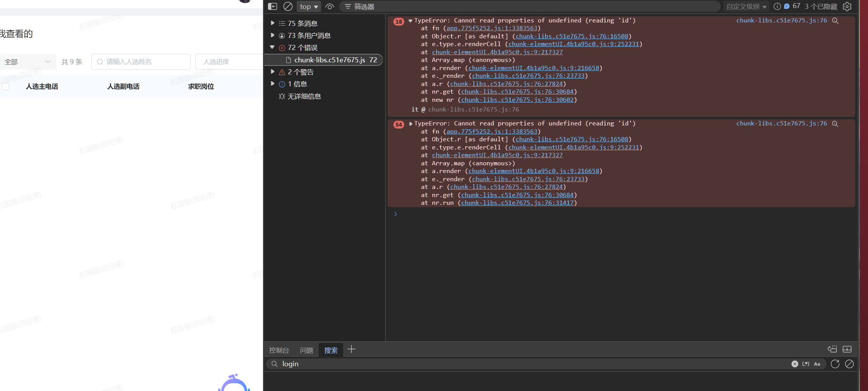This screenshot has height=391, width=868.
Task: Check the select-all checkbox in the table header
Action: pos(5,86)
